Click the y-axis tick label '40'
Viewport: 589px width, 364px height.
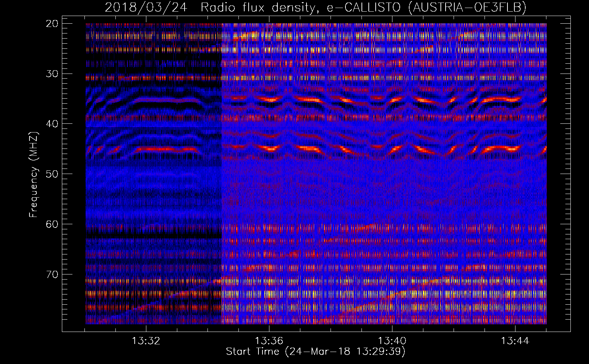[52, 124]
